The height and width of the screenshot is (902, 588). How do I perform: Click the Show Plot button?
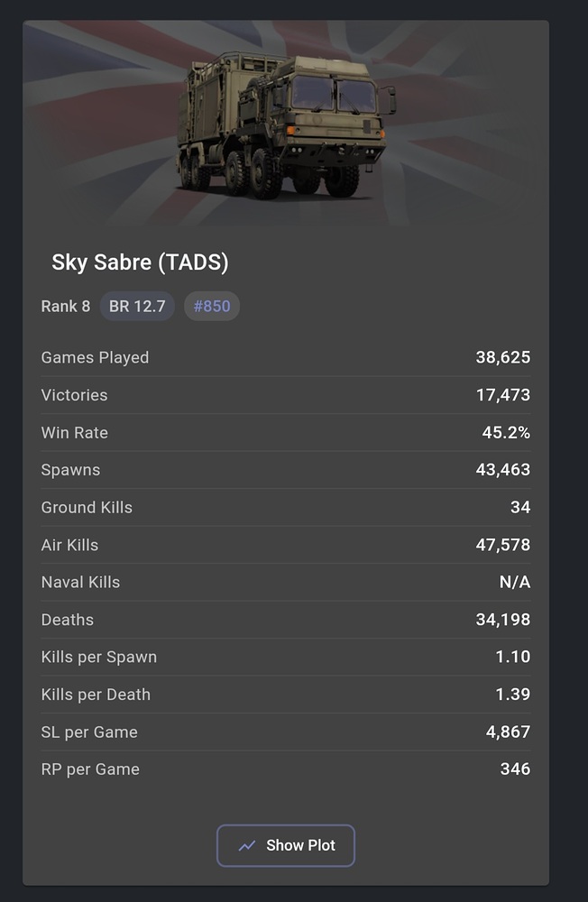(x=285, y=845)
